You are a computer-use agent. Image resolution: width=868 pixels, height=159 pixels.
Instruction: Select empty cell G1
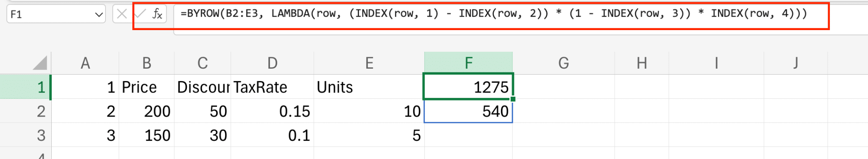[563, 87]
